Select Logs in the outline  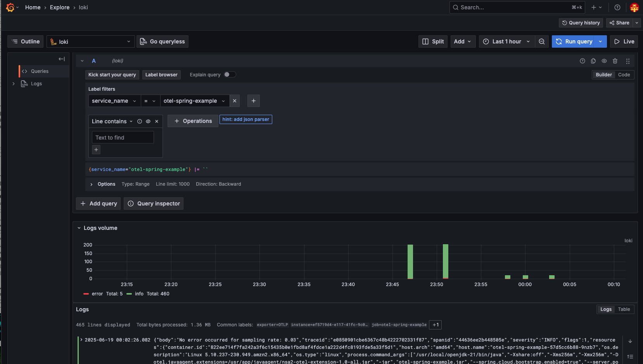36,84
